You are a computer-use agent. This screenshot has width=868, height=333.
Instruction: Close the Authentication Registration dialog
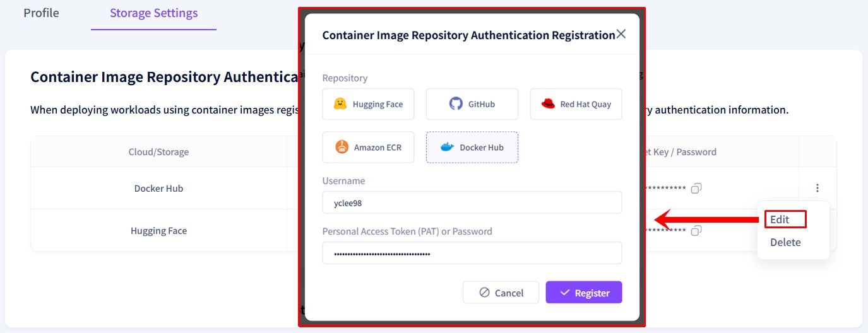[x=621, y=34]
